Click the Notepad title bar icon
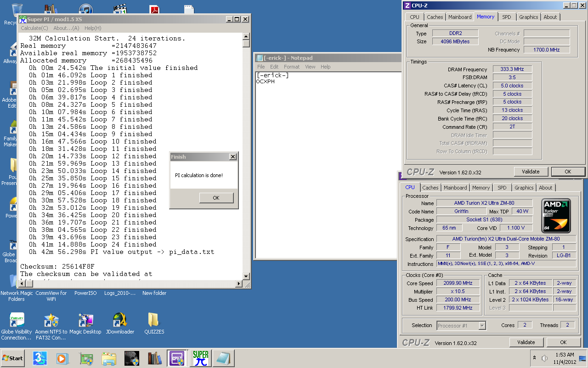This screenshot has height=368, width=588. [260, 58]
